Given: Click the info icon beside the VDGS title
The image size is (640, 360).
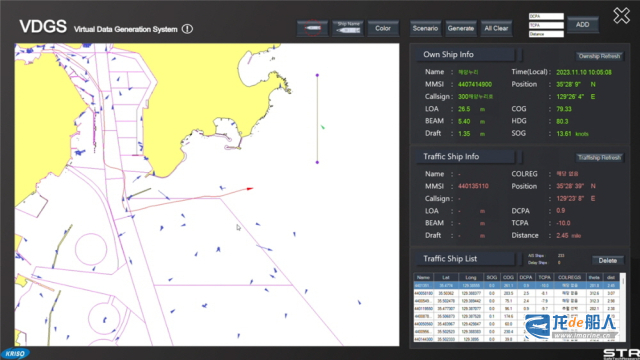Looking at the screenshot, I should tap(187, 29).
